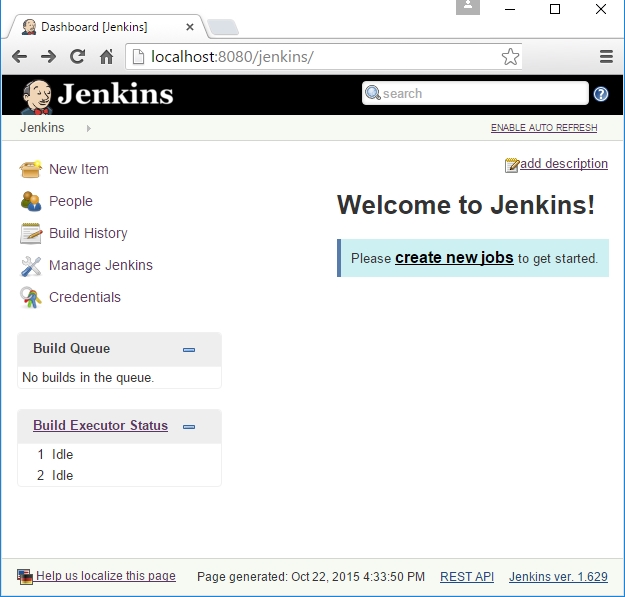Open a new browser tab
625x597 pixels.
[223, 27]
